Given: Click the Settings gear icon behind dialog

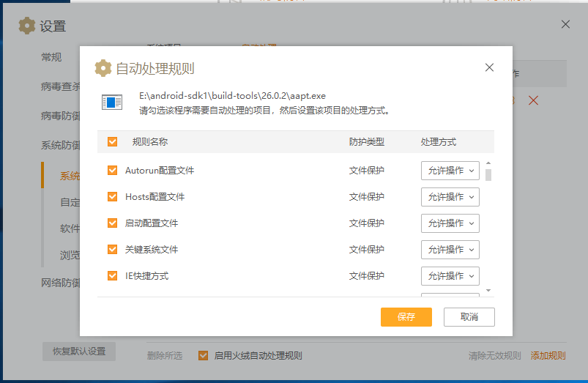Looking at the screenshot, I should point(27,26).
